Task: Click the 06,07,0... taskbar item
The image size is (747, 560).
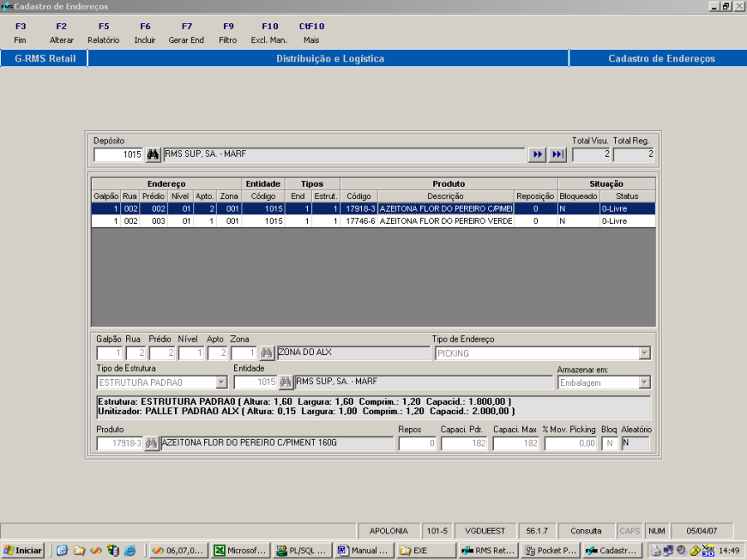Action: [178, 551]
